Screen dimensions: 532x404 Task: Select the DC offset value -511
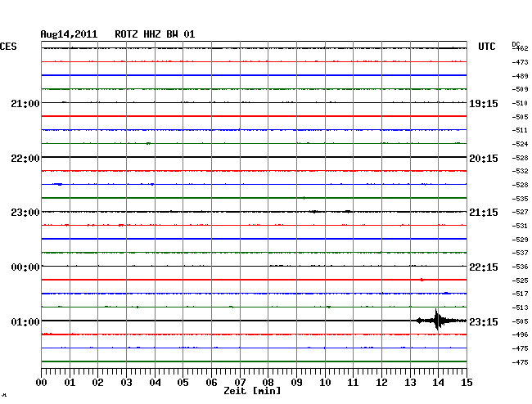[520, 130]
